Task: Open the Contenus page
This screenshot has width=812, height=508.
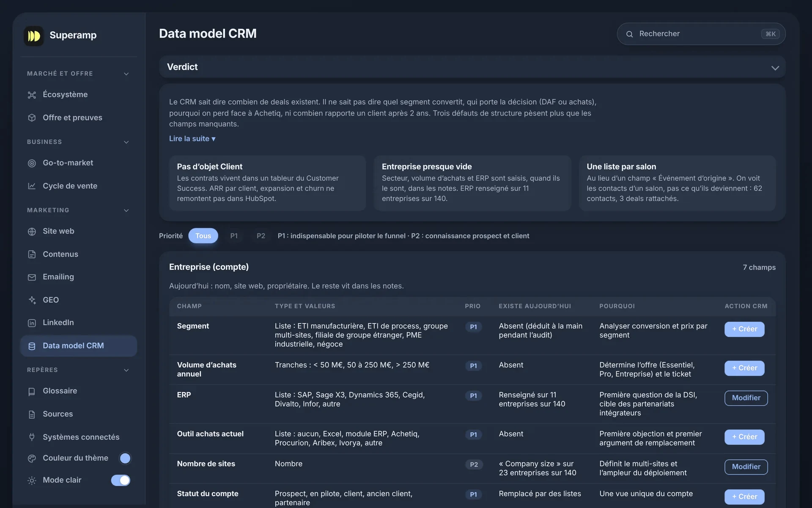Action: [x=79, y=254]
